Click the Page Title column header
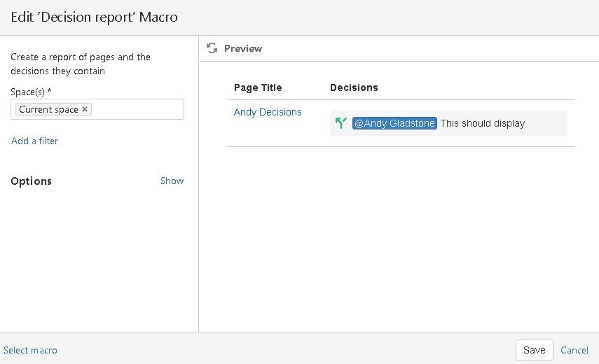The height and width of the screenshot is (364, 599). (258, 87)
